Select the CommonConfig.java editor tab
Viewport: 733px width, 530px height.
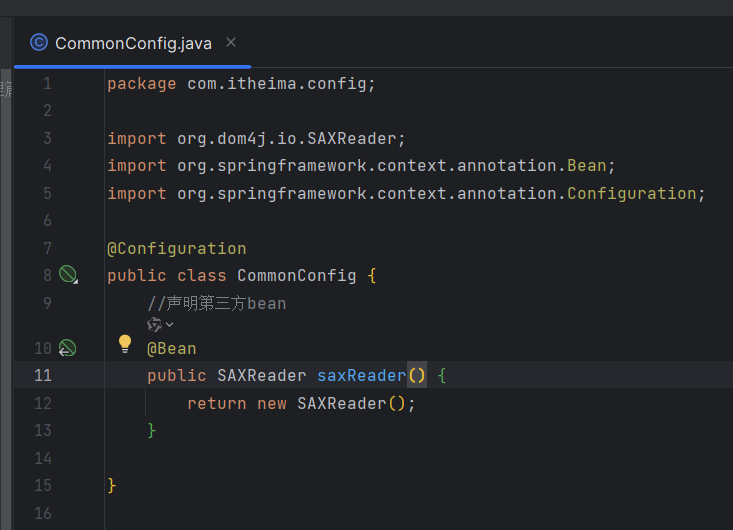[x=135, y=43]
